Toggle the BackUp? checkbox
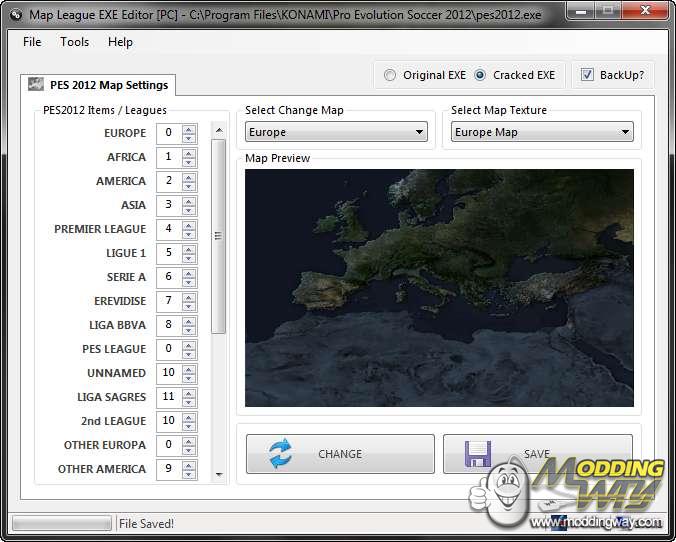Screen dimensions: 676x542 [587, 75]
